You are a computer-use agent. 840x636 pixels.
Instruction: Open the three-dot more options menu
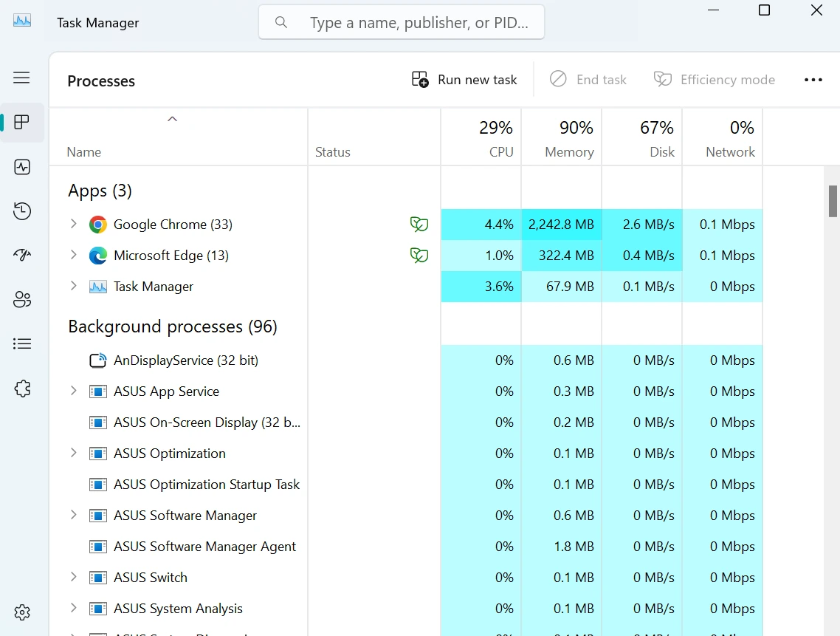813,80
